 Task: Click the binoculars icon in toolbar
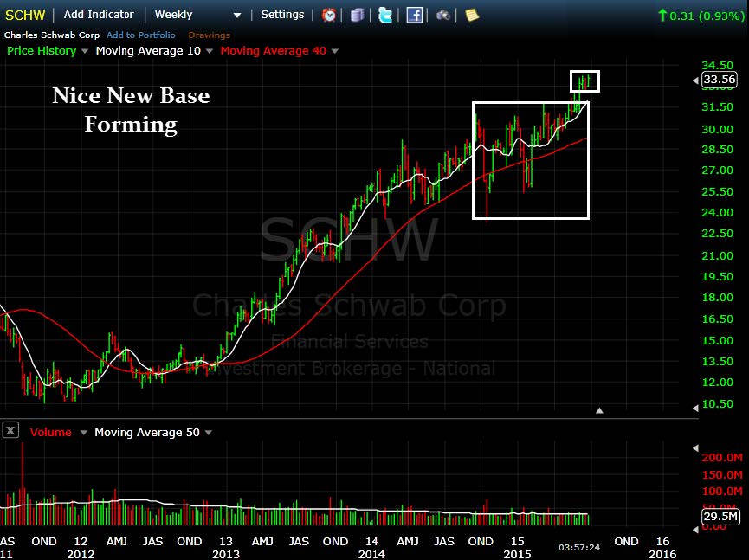(443, 16)
